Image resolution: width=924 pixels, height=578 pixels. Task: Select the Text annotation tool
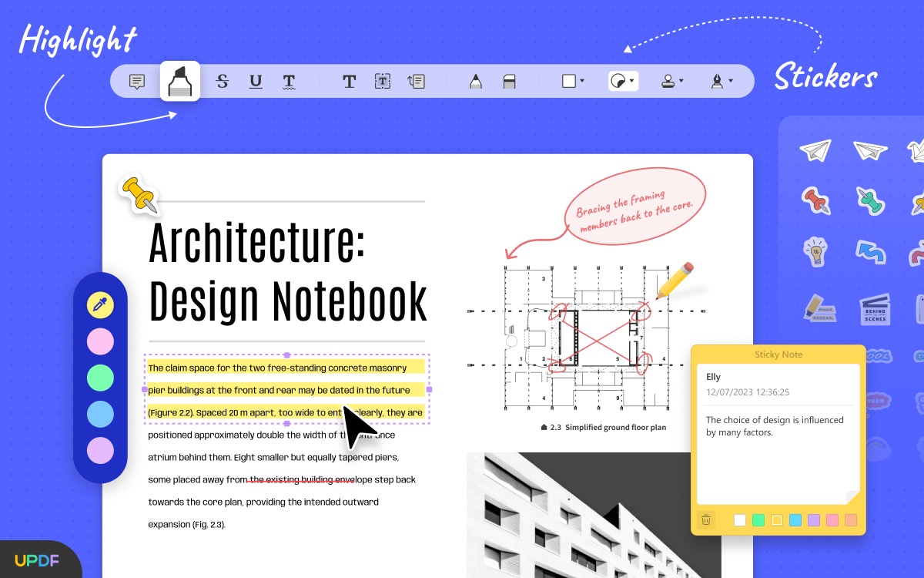(349, 80)
